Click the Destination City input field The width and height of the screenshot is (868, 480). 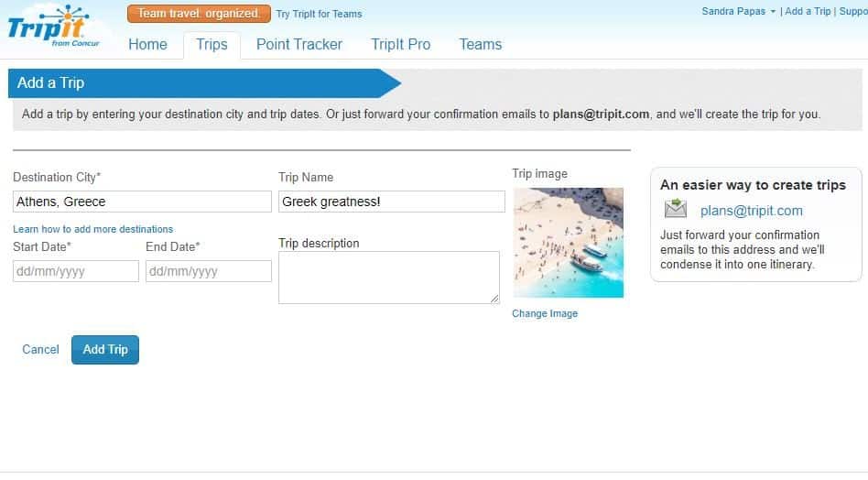click(142, 202)
